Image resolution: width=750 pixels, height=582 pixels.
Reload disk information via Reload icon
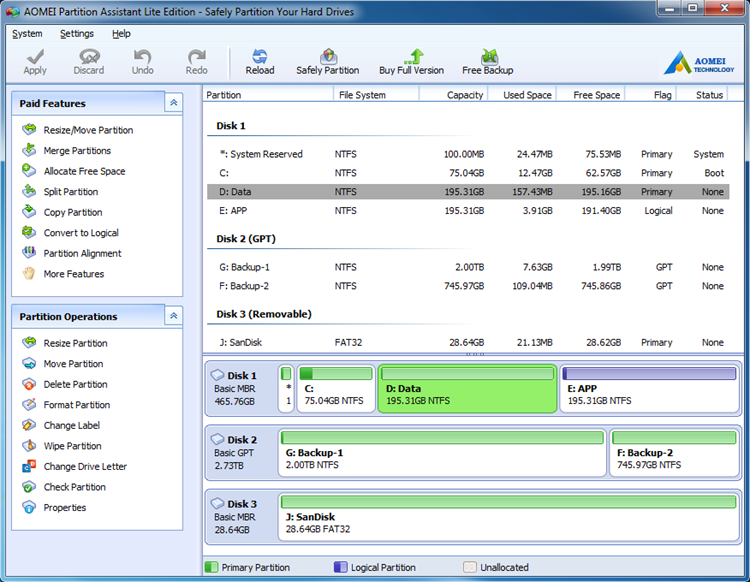260,56
